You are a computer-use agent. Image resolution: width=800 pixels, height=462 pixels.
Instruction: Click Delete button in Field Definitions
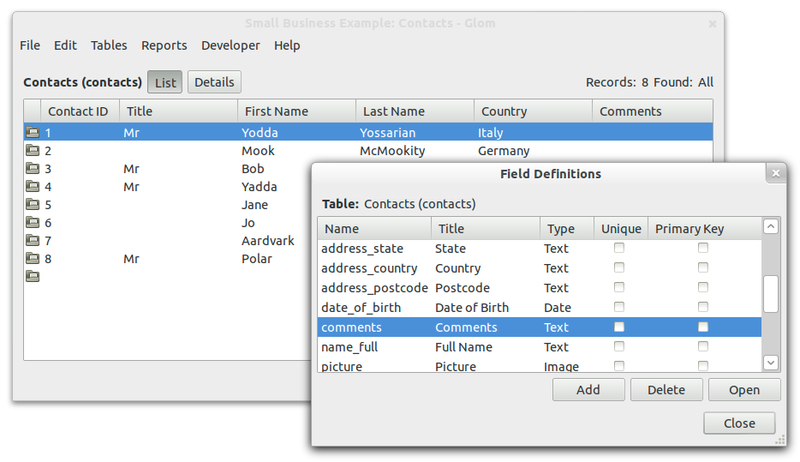coord(666,390)
